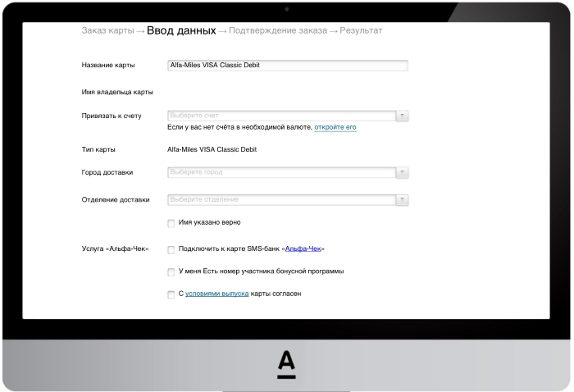Viewport: 574px width, 392px height.
Task: Select the 'Результат' step in breadcrumb
Action: [x=361, y=30]
